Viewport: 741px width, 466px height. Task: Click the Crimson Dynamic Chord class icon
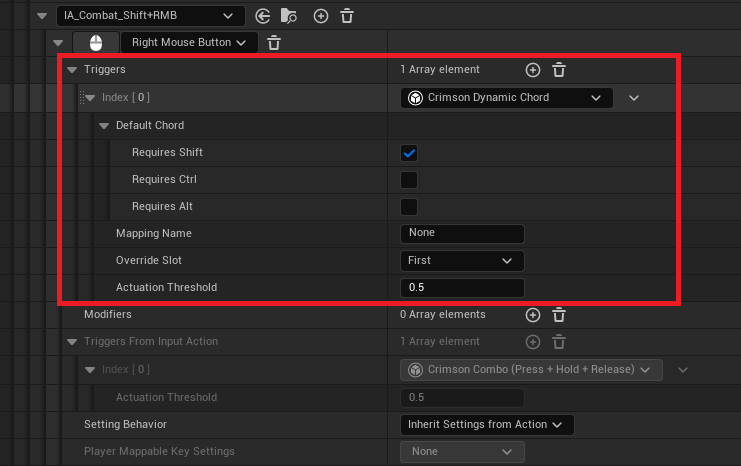point(415,98)
